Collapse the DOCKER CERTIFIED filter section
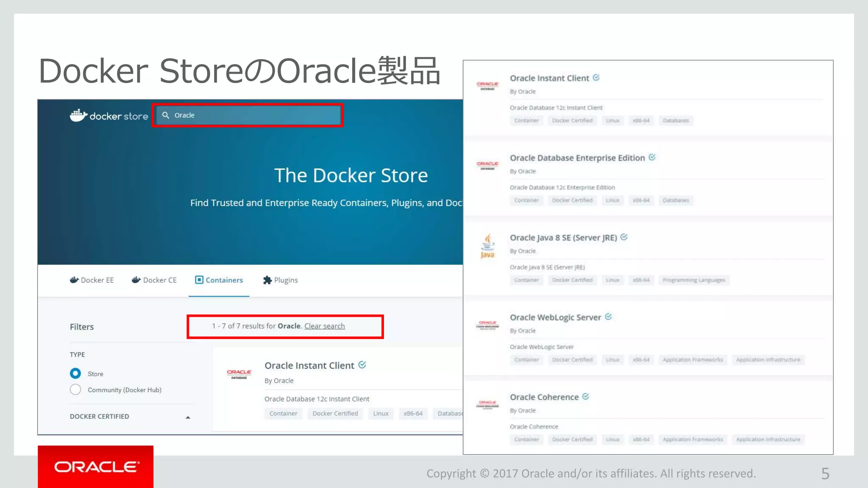868x488 pixels. click(188, 417)
